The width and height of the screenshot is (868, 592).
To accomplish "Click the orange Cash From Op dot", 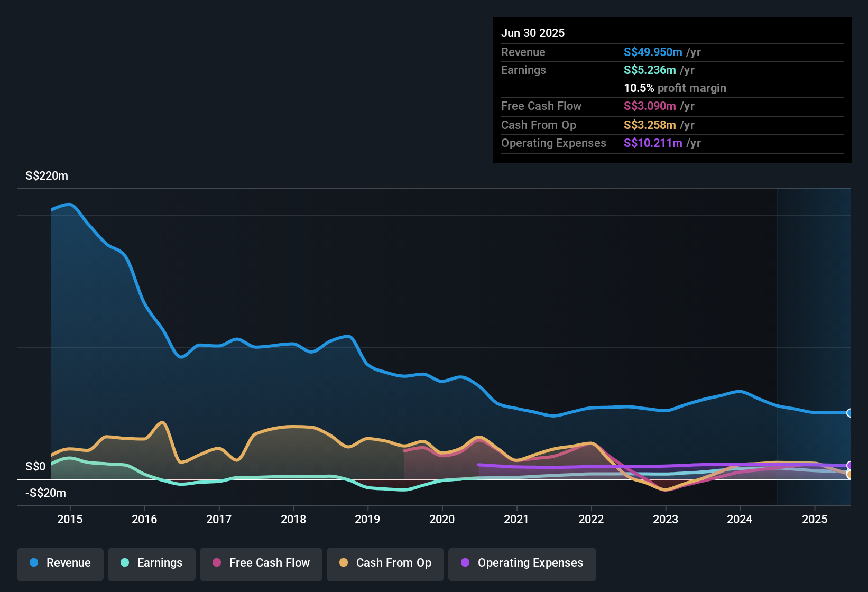I will click(344, 562).
